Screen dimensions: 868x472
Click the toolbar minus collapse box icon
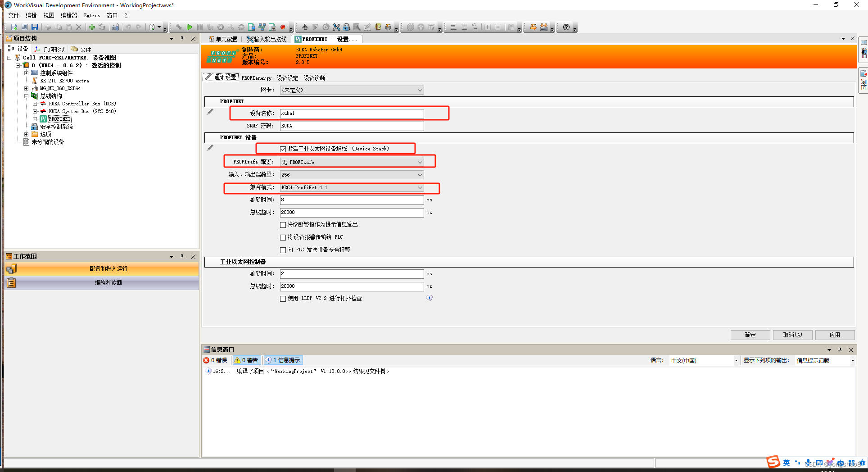point(498,27)
